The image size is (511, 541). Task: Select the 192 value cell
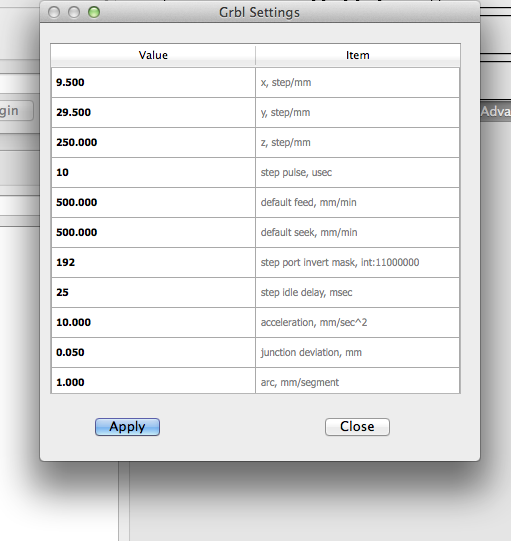pyautogui.click(x=153, y=263)
